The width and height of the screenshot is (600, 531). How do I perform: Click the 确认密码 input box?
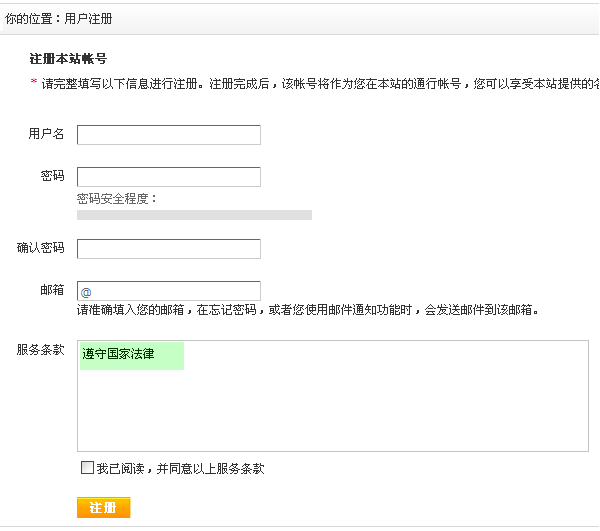coord(168,249)
